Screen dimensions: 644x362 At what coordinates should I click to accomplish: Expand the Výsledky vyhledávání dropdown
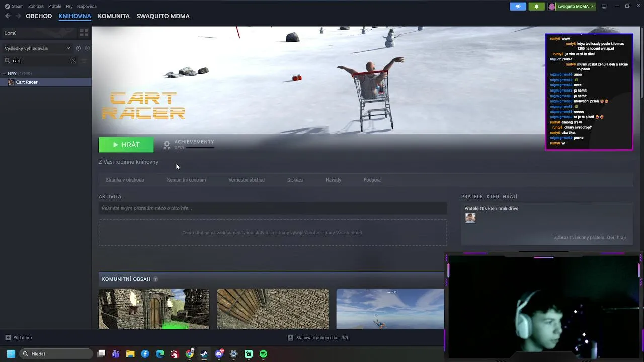coord(37,48)
